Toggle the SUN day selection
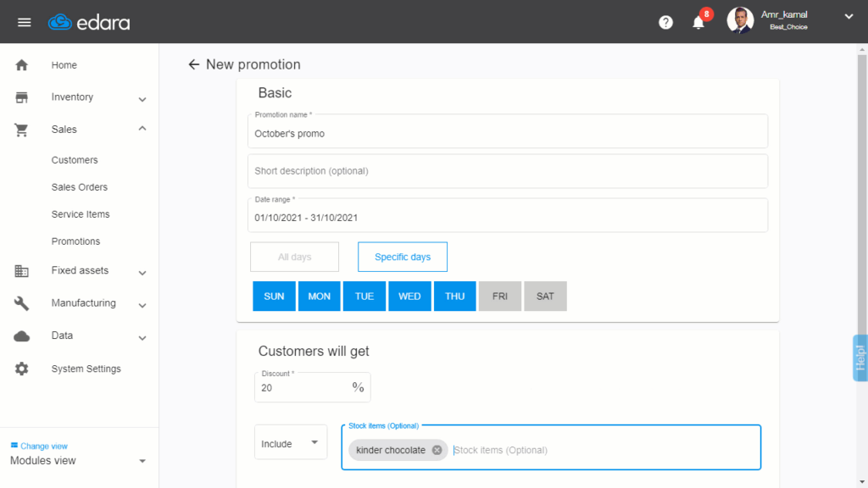Viewport: 868px width, 488px height. tap(274, 296)
